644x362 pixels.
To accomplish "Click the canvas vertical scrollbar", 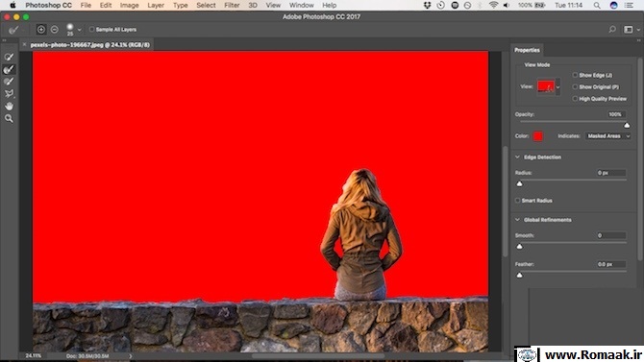I will click(506, 201).
